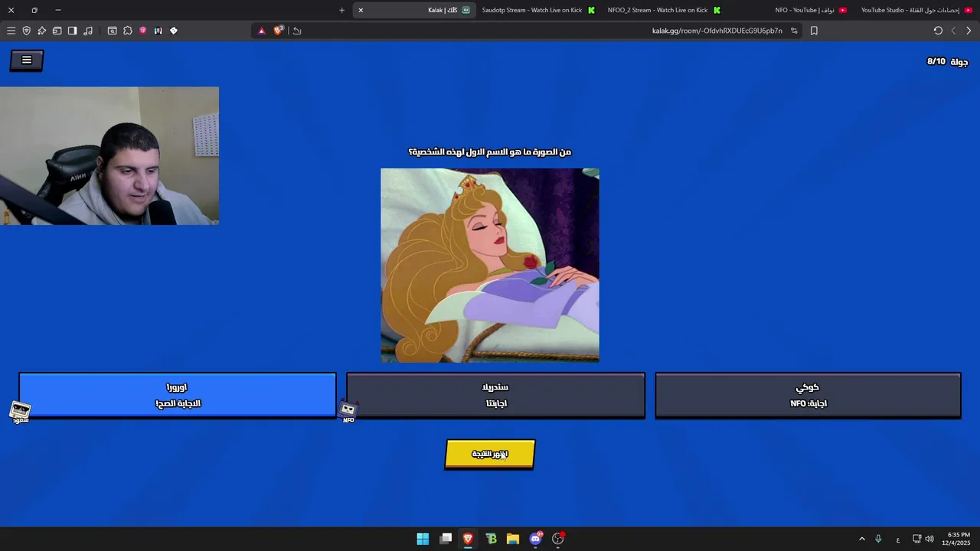Open the green TB app on taskbar
The width and height of the screenshot is (980, 551).
coord(491,539)
